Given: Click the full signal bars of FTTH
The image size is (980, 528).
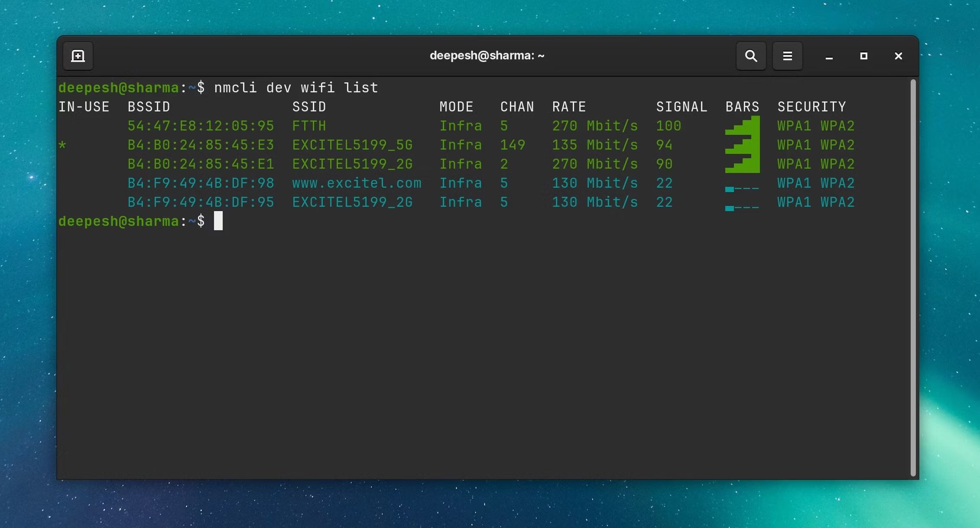Looking at the screenshot, I should pyautogui.click(x=742, y=125).
